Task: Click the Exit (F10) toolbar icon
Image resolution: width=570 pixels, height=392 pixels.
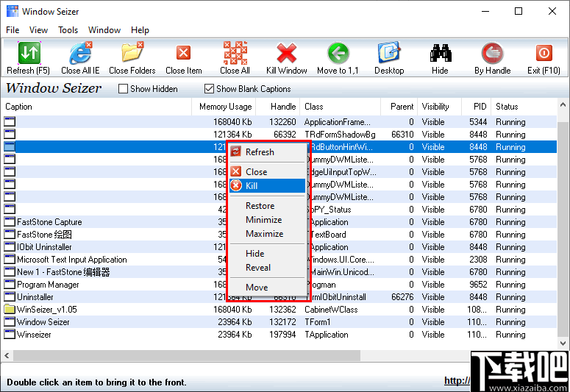Action: click(544, 53)
